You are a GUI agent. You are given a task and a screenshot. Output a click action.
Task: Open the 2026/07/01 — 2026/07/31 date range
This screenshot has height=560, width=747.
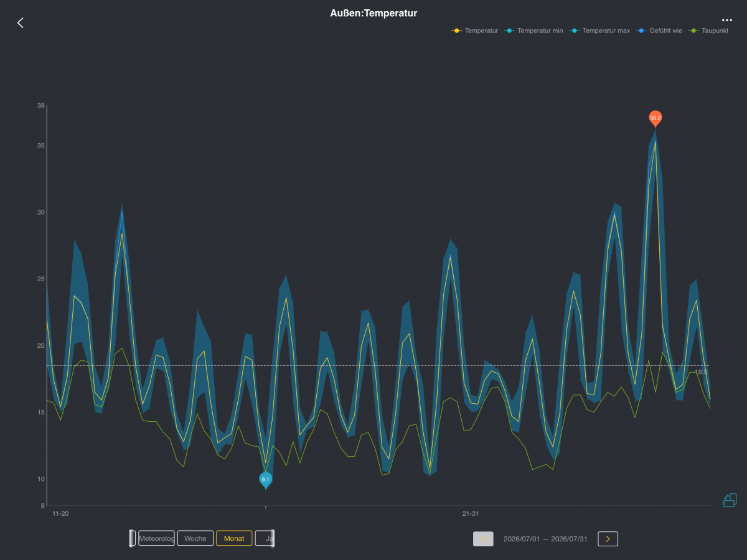(x=545, y=539)
